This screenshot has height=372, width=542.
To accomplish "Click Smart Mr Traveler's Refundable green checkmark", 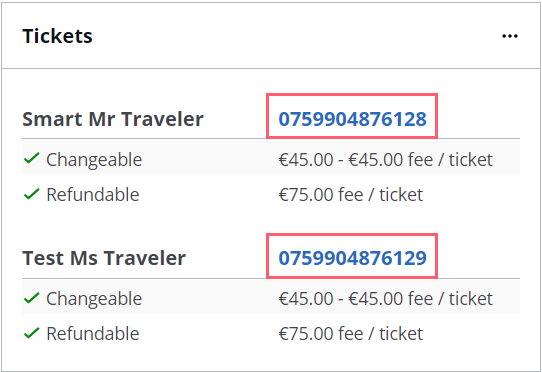I will pyautogui.click(x=31, y=194).
